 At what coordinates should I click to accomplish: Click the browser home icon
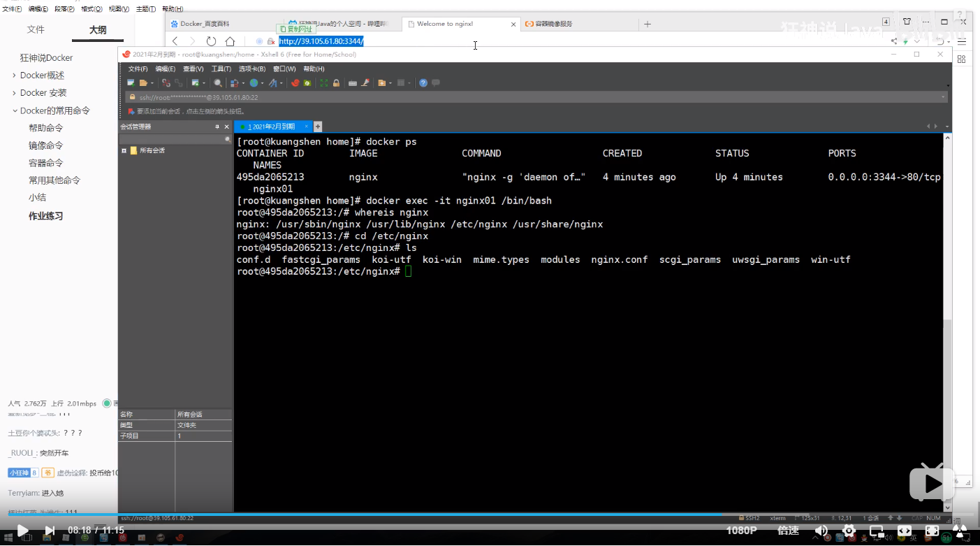(230, 41)
